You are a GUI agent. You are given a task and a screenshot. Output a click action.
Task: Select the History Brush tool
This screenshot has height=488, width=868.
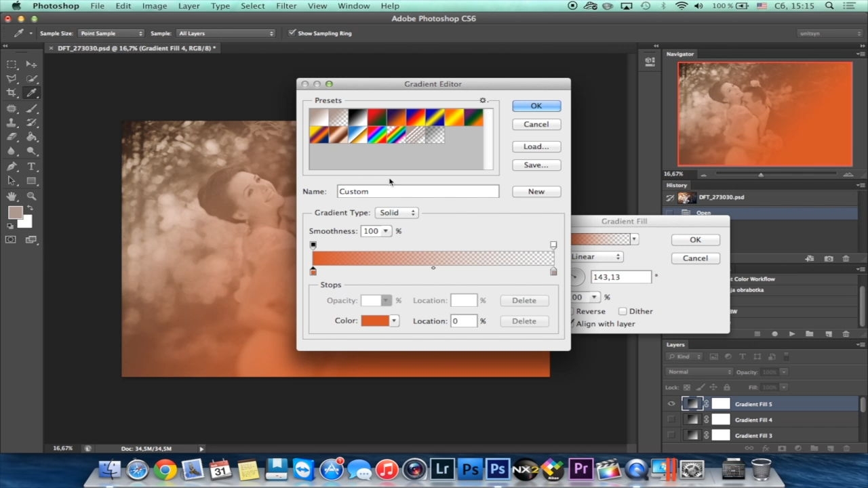[x=31, y=123]
